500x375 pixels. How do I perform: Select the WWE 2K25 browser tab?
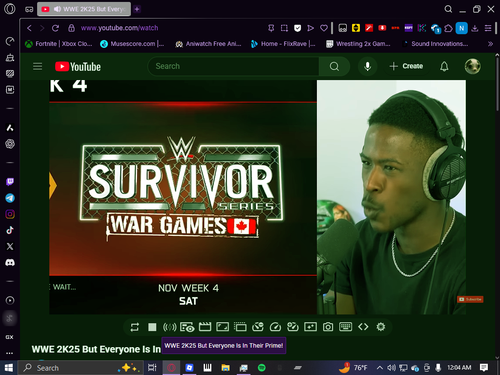(84, 9)
